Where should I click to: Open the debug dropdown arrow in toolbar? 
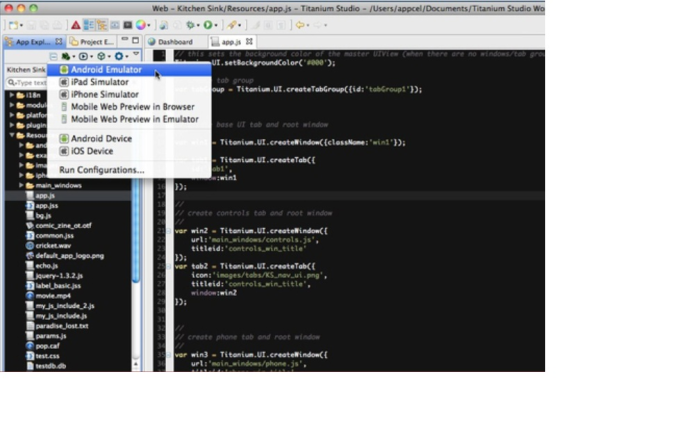(198, 25)
